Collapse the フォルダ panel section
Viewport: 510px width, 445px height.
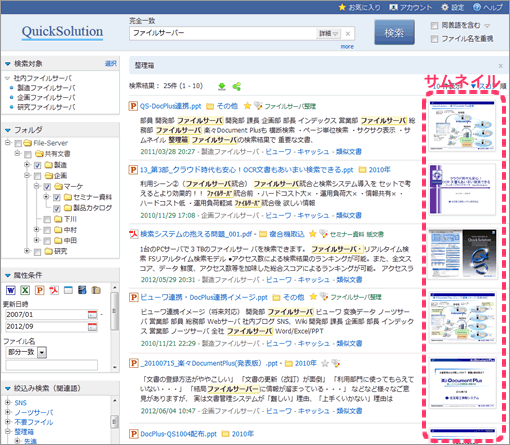(x=8, y=130)
